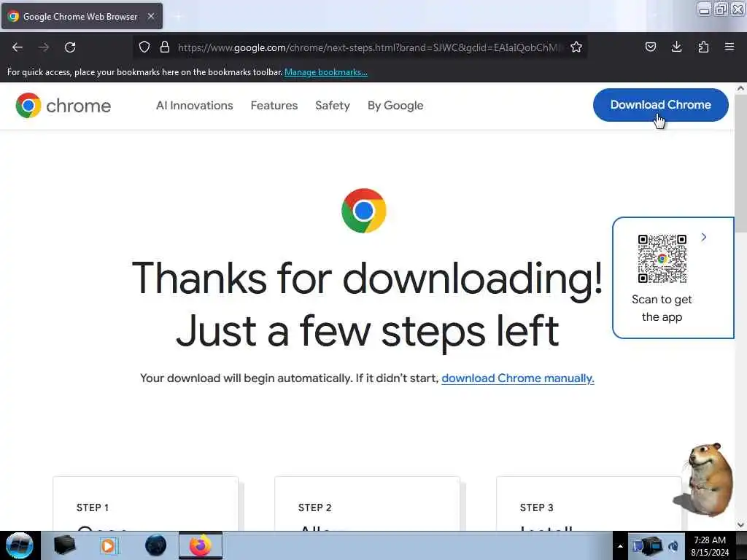Click download Chrome manually link
The width and height of the screenshot is (747, 560).
pyautogui.click(x=518, y=378)
